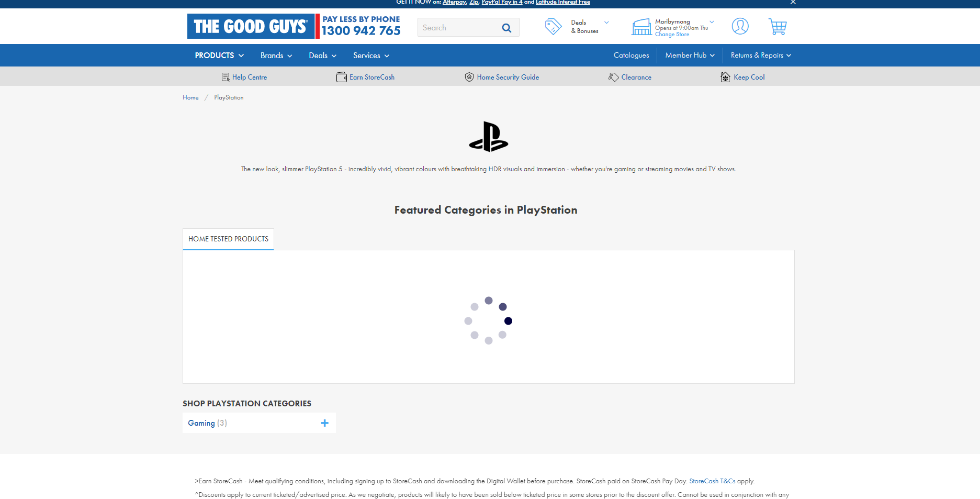
Task: Expand the Brands dropdown
Action: (x=276, y=56)
